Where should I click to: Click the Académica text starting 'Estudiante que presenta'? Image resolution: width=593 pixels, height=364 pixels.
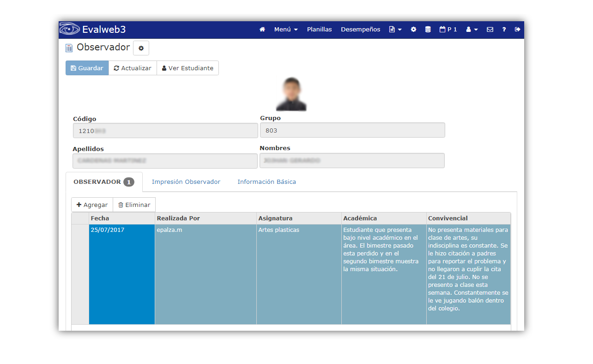pyautogui.click(x=381, y=249)
